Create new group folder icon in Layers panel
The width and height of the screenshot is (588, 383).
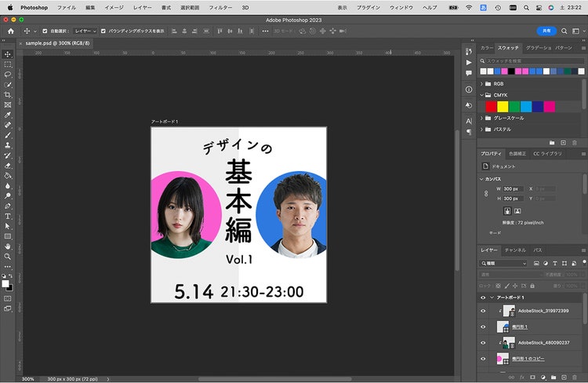point(554,377)
